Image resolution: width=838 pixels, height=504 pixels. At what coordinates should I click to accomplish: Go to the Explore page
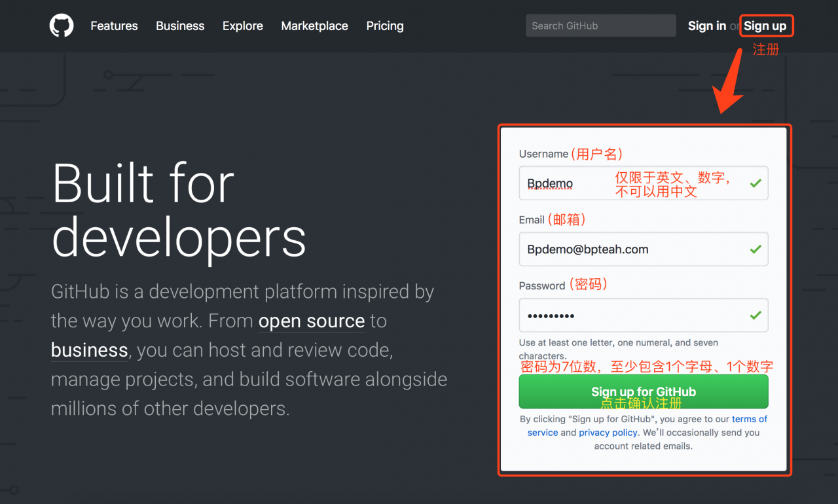[x=243, y=26]
